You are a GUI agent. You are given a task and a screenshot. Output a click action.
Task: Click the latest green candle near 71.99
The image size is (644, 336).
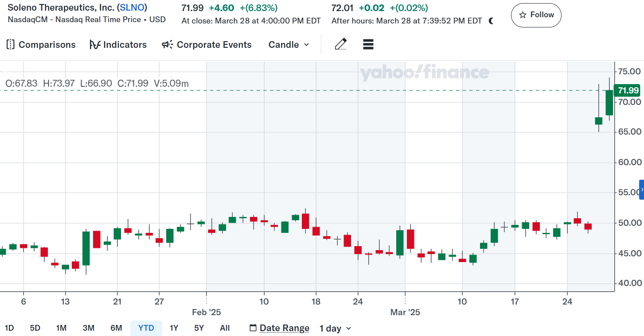609,102
